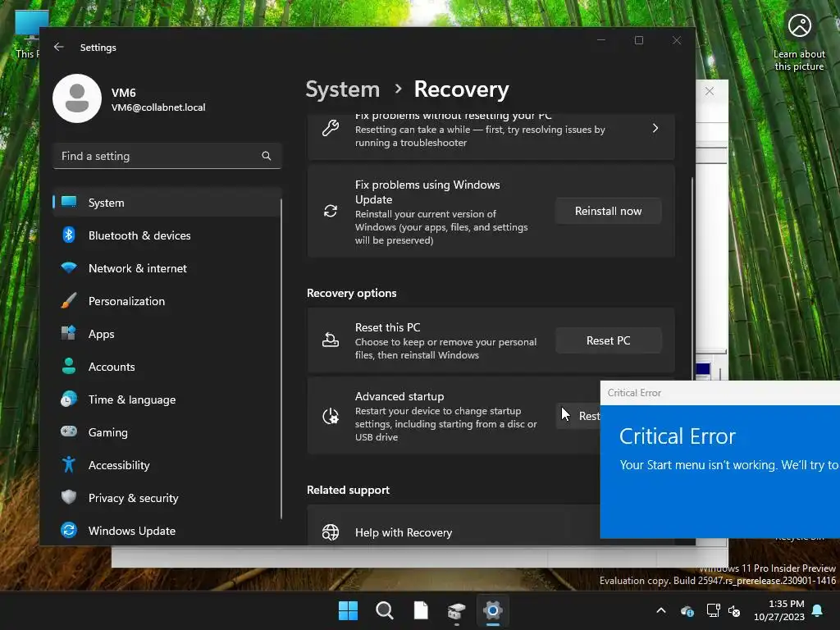Click the Settings gear on taskbar
840x630 pixels.
tap(493, 610)
